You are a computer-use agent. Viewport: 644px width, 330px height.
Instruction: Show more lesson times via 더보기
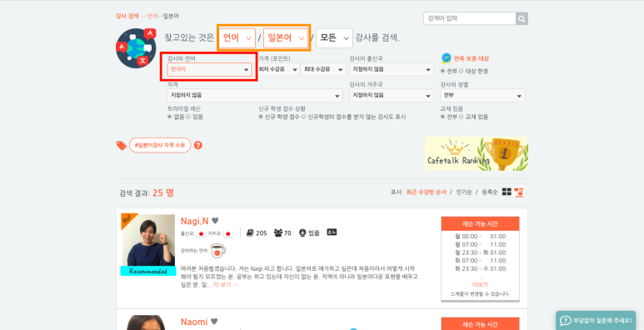pos(480,284)
